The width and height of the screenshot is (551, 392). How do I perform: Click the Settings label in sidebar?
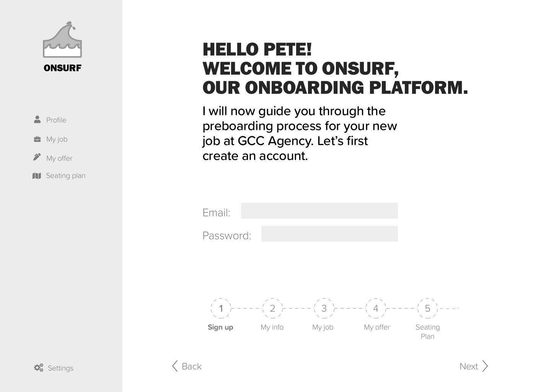pyautogui.click(x=60, y=368)
